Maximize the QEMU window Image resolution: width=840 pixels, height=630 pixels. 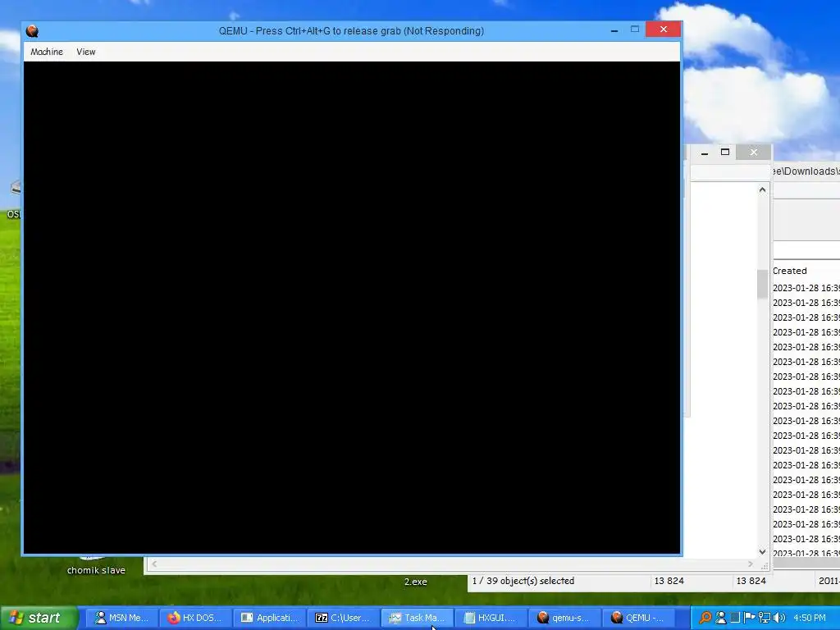pos(635,30)
